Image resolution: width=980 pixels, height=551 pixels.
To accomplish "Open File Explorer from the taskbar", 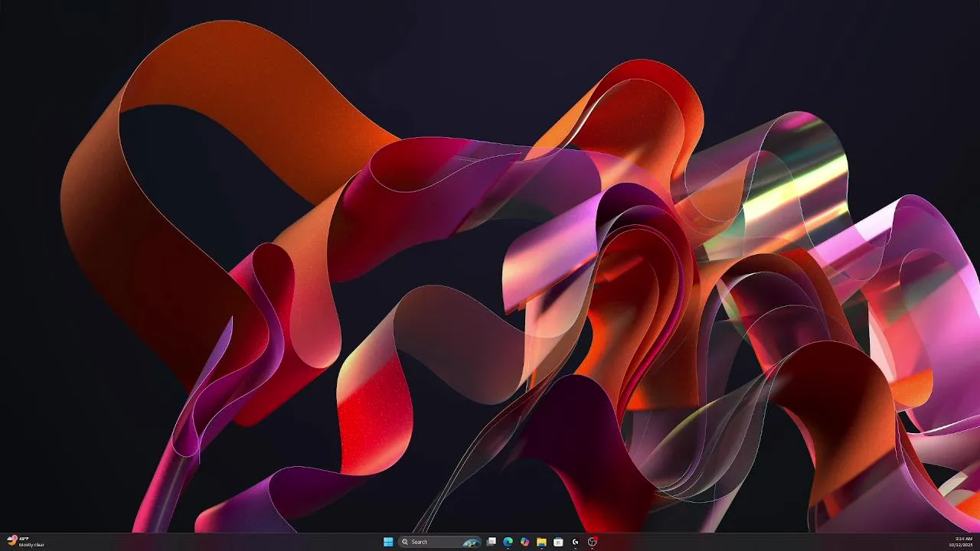I will tap(541, 542).
